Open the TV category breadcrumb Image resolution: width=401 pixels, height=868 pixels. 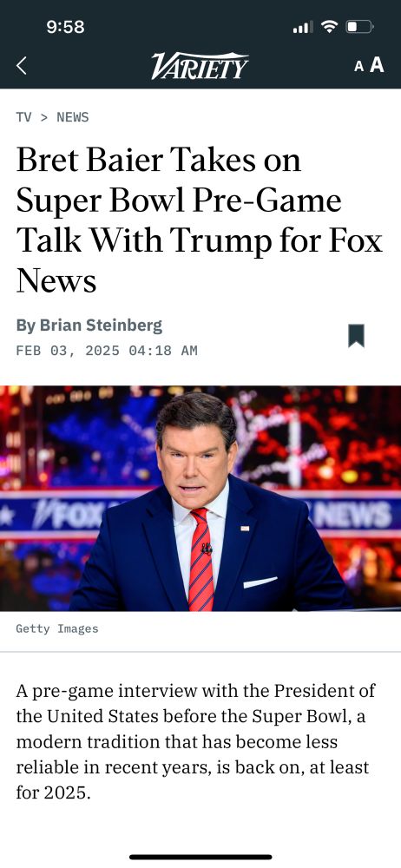pos(23,117)
